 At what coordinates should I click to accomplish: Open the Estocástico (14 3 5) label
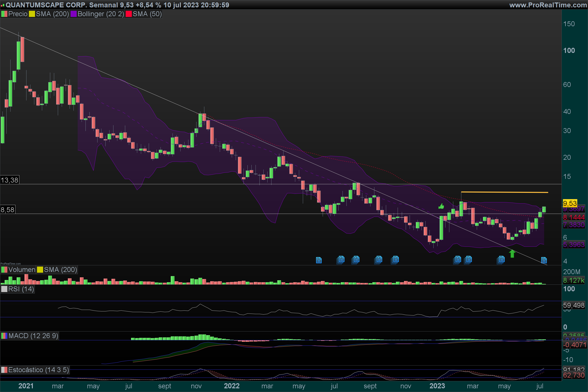(38, 370)
